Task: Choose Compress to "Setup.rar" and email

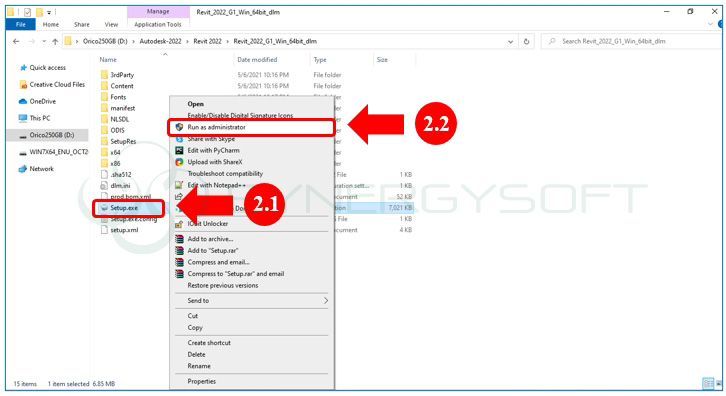Action: point(236,274)
